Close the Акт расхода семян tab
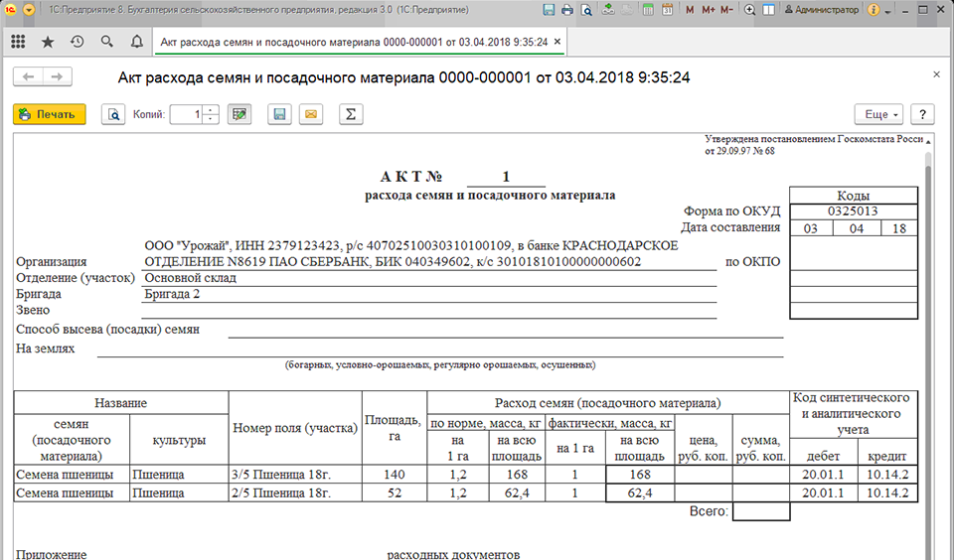This screenshot has width=954, height=560. pyautogui.click(x=557, y=42)
